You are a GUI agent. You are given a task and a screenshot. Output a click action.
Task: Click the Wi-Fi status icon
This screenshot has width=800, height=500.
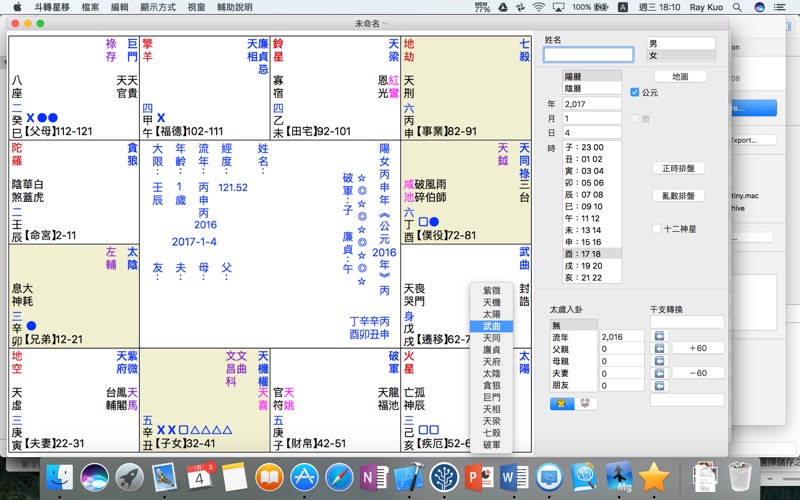tap(538, 7)
